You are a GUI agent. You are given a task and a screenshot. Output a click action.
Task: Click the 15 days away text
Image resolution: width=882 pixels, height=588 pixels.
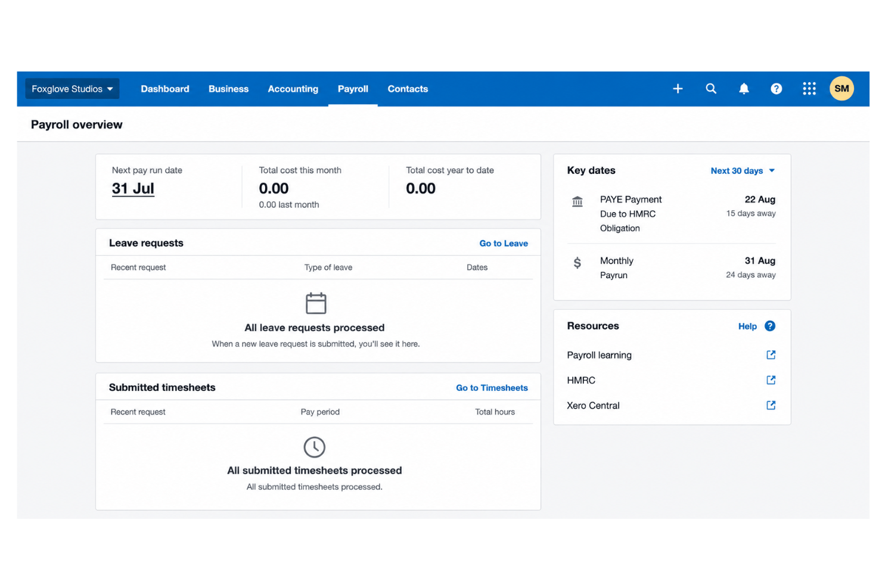tap(751, 214)
